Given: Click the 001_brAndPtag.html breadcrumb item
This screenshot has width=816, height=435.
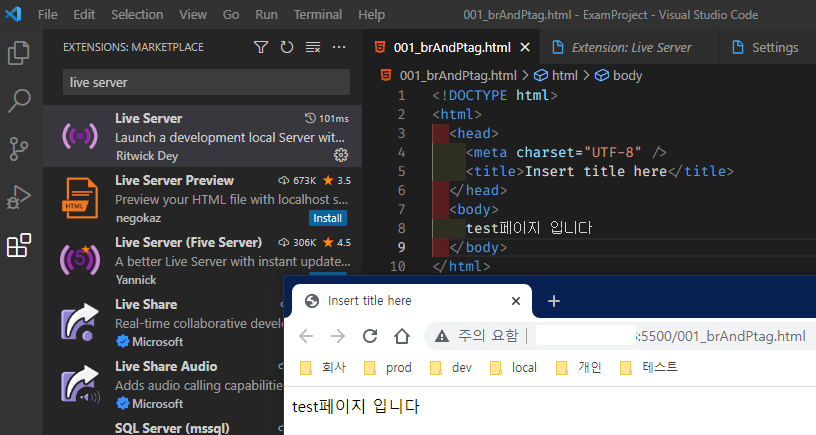Looking at the screenshot, I should pos(449,75).
